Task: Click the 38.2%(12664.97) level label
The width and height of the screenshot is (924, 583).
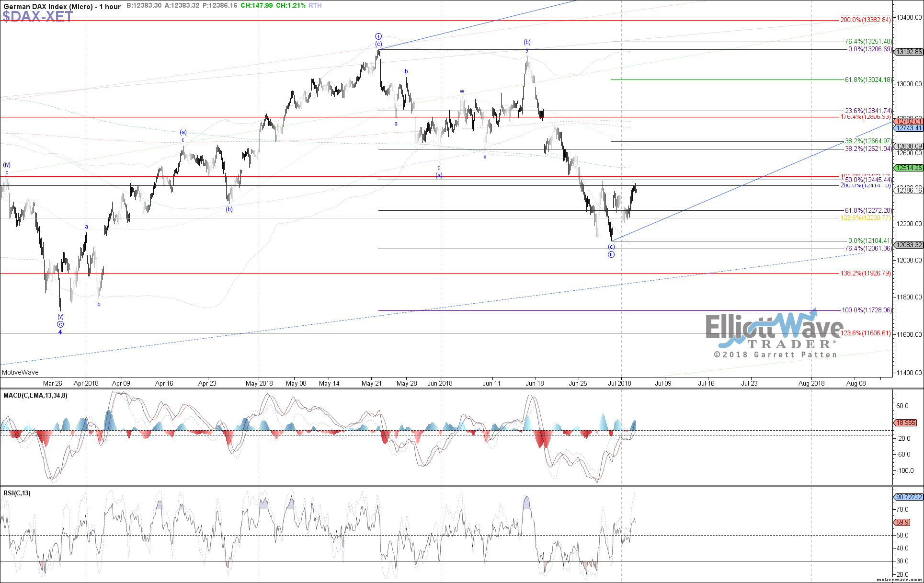Action: pyautogui.click(x=868, y=141)
